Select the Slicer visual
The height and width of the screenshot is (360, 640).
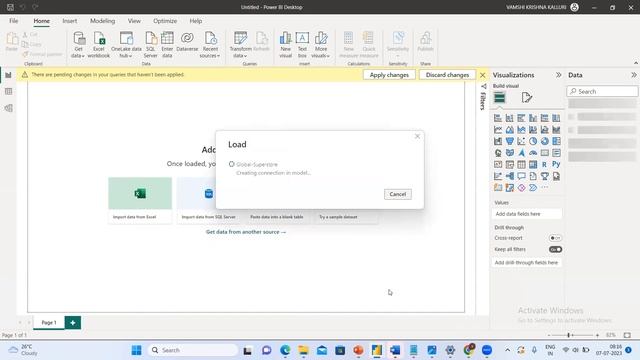pos(510,164)
